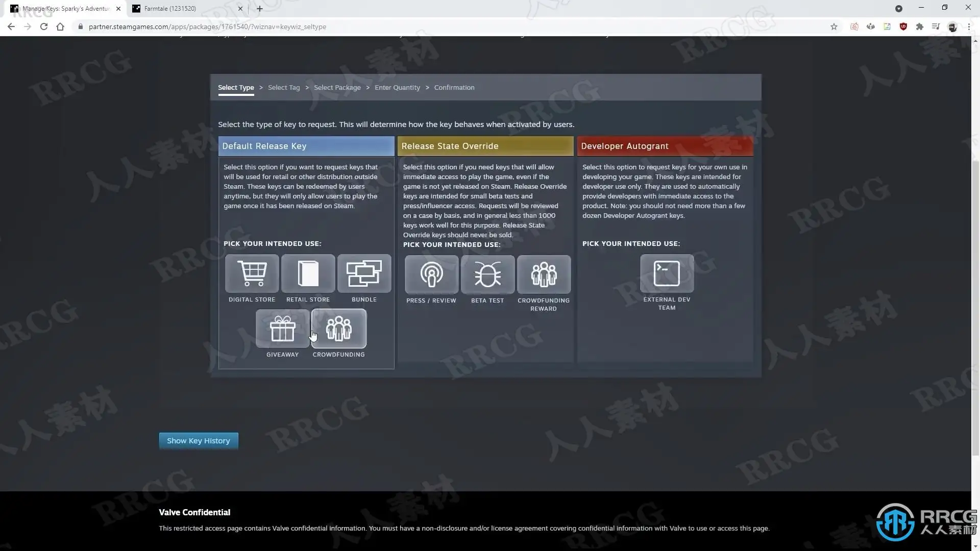
Task: Jump to the Enter Quantity step
Action: (x=397, y=88)
